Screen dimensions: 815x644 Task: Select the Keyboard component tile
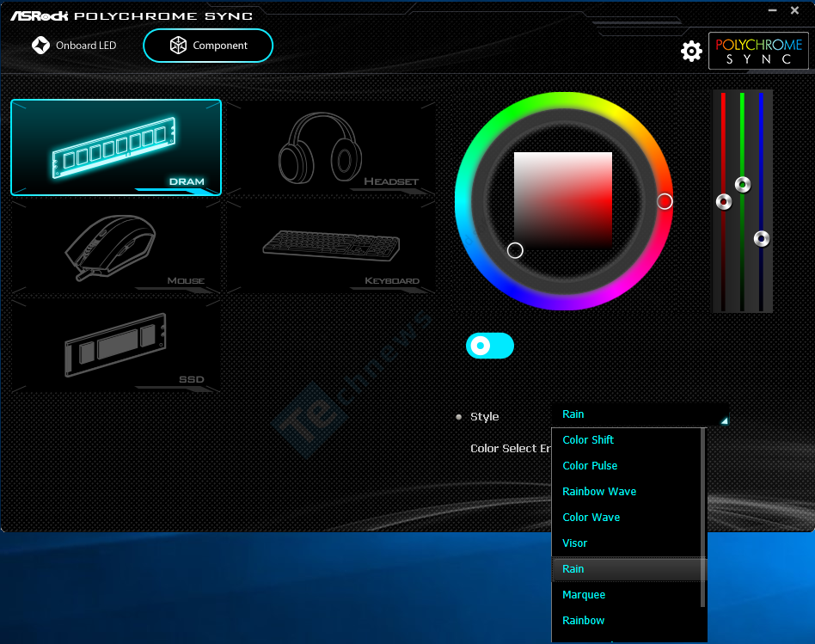point(332,248)
